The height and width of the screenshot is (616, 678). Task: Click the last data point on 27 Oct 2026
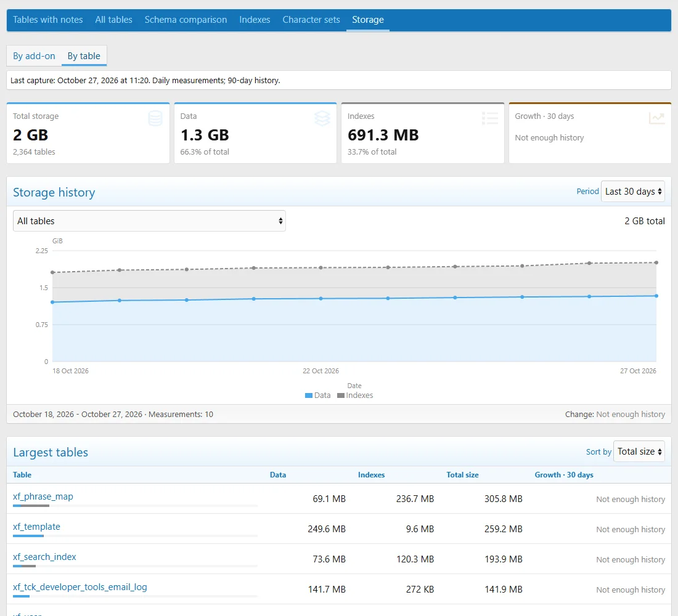point(656,296)
